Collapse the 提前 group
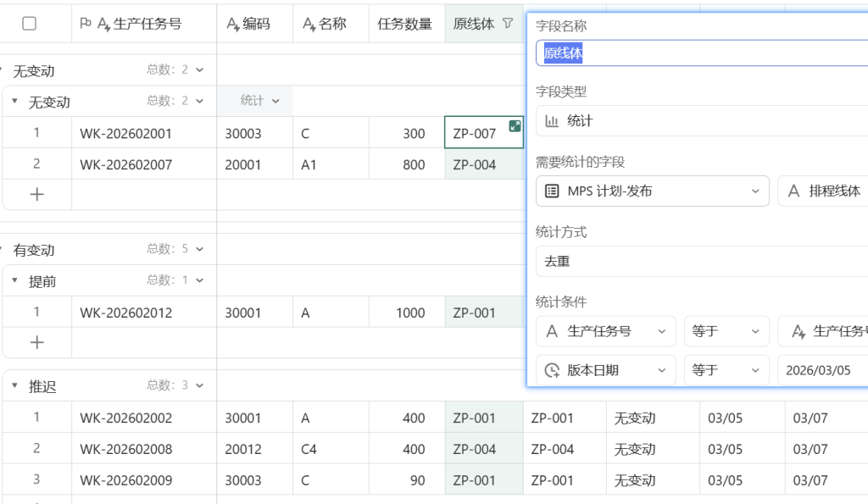 (x=15, y=280)
